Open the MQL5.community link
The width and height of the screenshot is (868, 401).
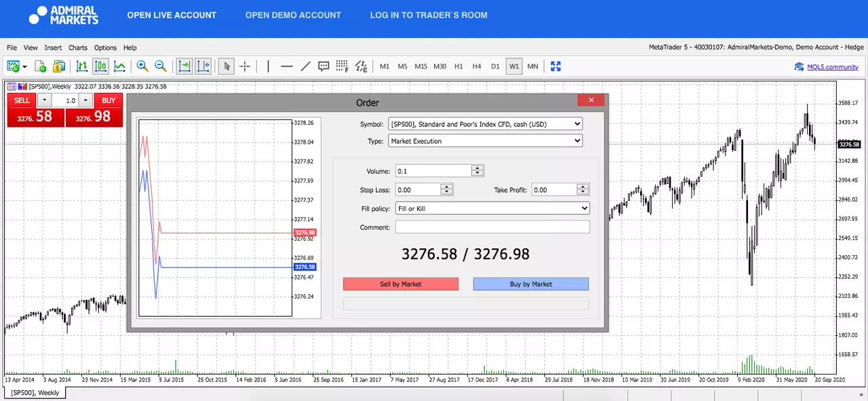[833, 66]
